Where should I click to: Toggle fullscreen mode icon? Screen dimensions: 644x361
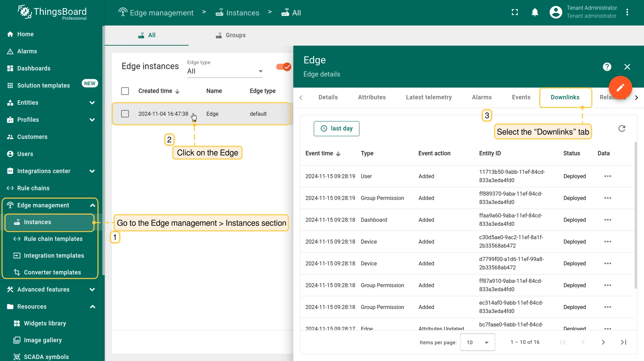tap(515, 12)
